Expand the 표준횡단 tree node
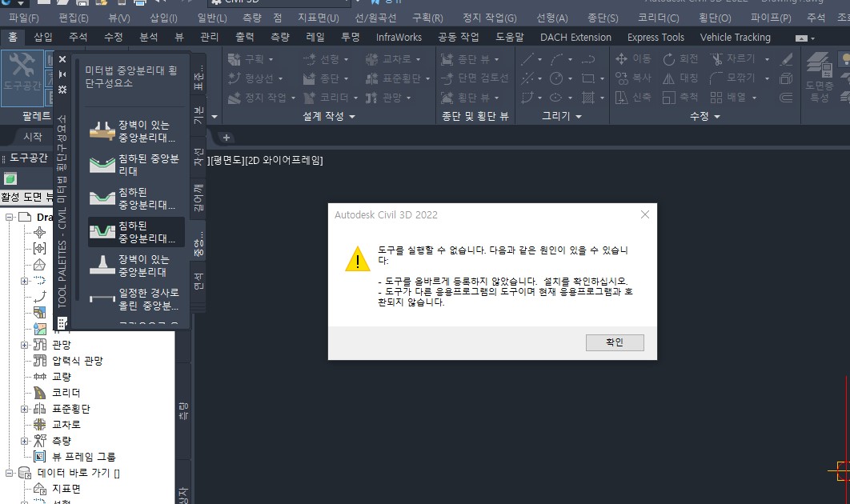Image resolution: width=850 pixels, height=504 pixels. pos(25,409)
